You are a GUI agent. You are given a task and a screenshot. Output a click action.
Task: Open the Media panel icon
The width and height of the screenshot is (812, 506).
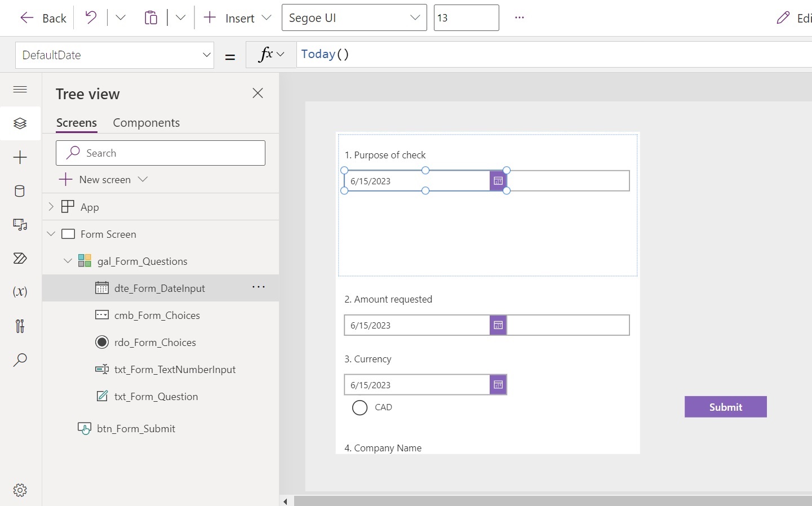pyautogui.click(x=20, y=224)
